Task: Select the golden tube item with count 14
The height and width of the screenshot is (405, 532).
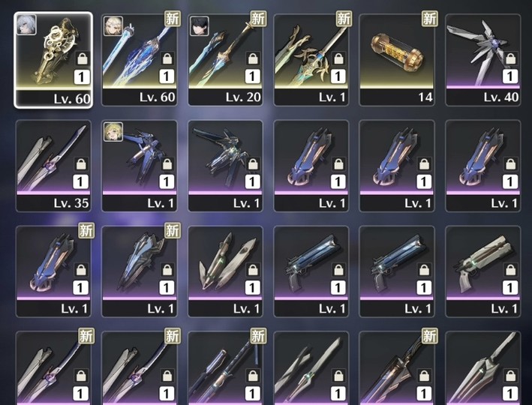Action: [x=397, y=60]
